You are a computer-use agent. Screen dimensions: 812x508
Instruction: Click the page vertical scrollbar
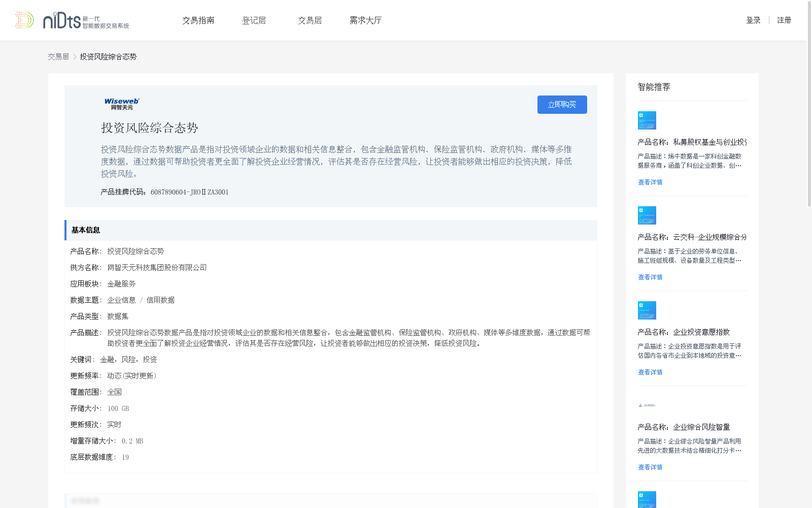pyautogui.click(x=809, y=104)
